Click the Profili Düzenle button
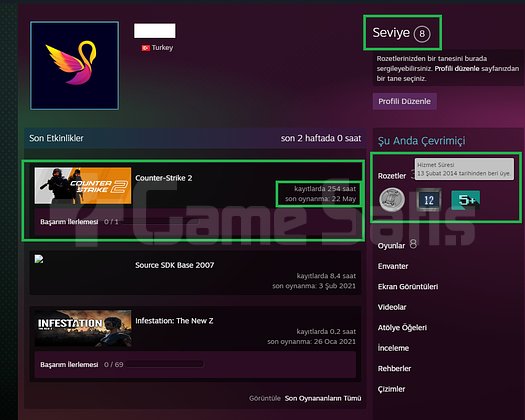 (x=404, y=101)
